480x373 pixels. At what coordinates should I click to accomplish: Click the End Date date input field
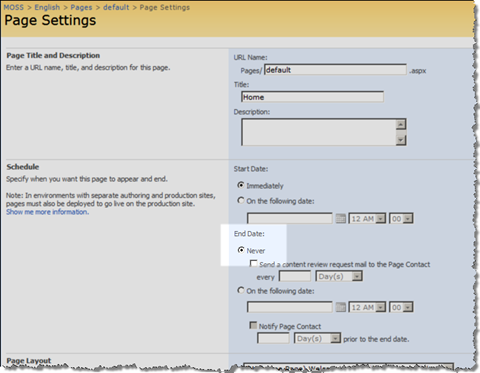point(290,307)
